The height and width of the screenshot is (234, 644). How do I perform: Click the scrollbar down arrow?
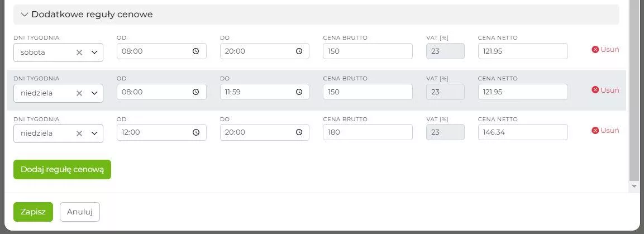click(x=633, y=185)
